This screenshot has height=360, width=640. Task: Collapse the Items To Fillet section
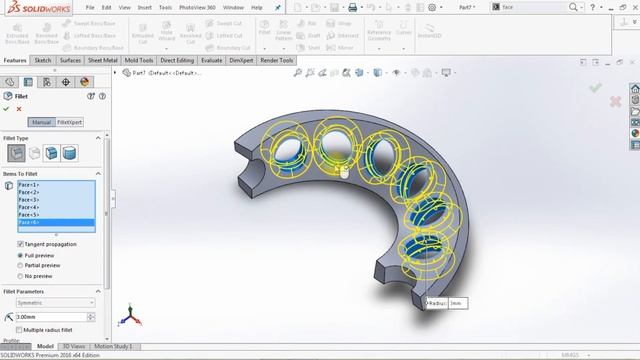click(98, 173)
